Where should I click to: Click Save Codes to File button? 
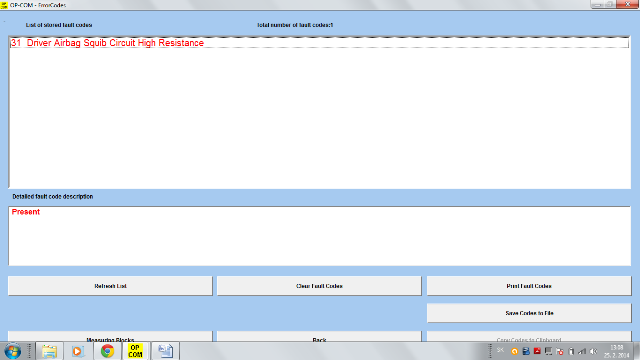(x=529, y=313)
